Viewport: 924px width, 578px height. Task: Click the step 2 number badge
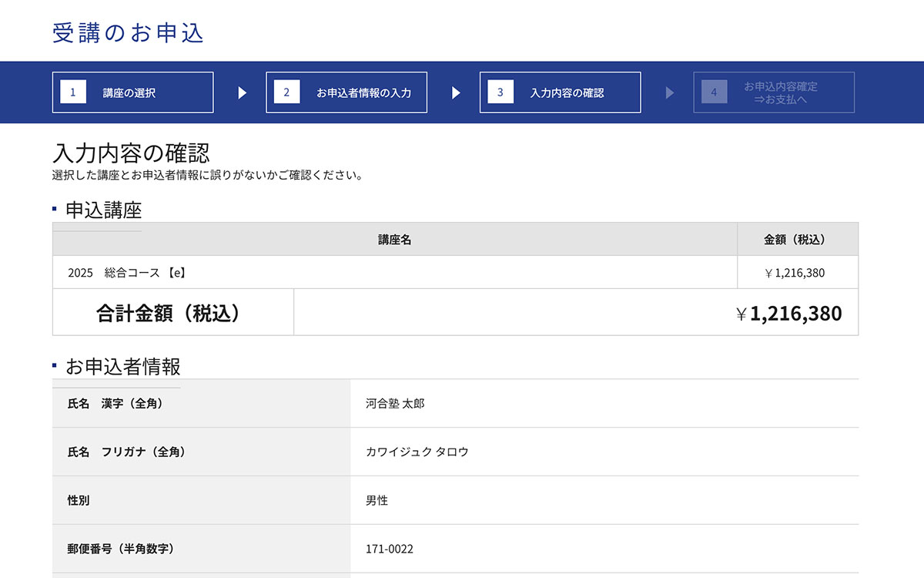286,92
